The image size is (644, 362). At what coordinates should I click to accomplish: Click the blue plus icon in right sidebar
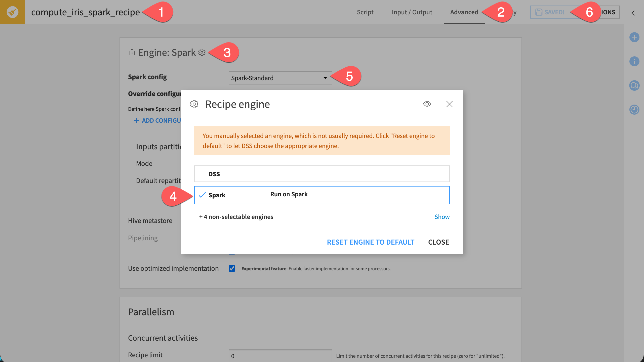(634, 37)
